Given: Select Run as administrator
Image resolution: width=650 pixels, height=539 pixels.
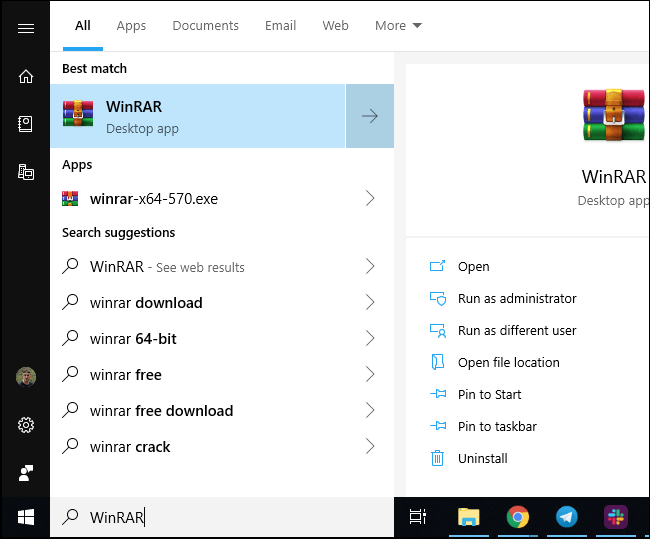Looking at the screenshot, I should (x=516, y=298).
